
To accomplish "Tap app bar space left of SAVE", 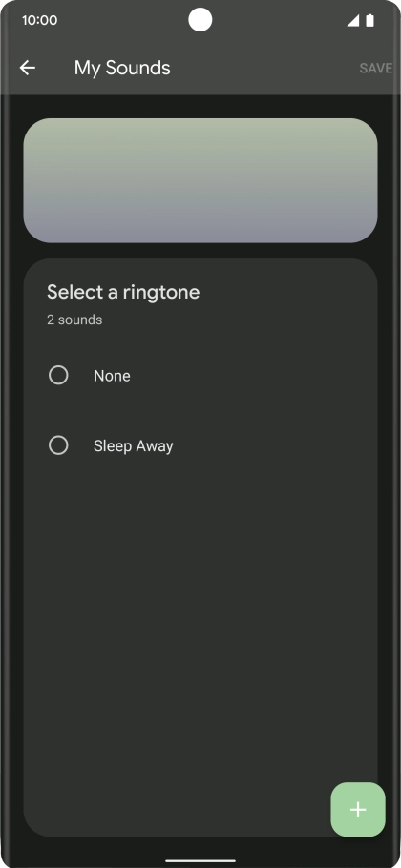I will (x=264, y=68).
